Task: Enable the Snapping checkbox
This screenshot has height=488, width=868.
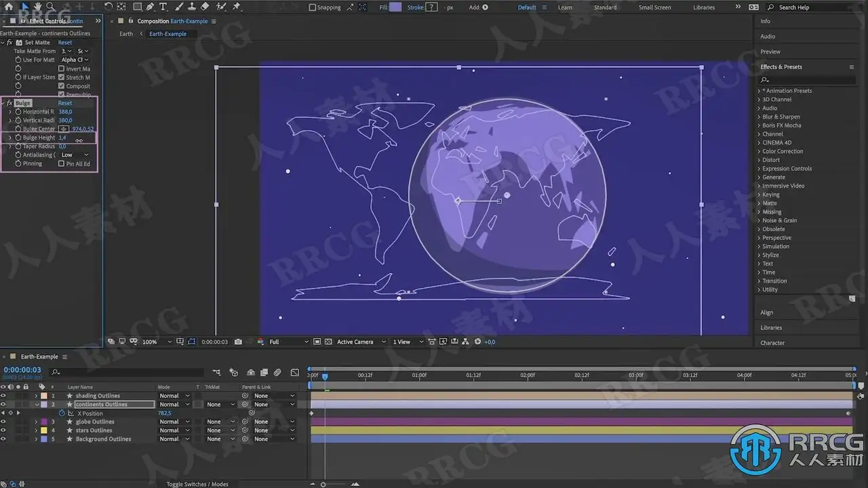Action: click(x=313, y=7)
